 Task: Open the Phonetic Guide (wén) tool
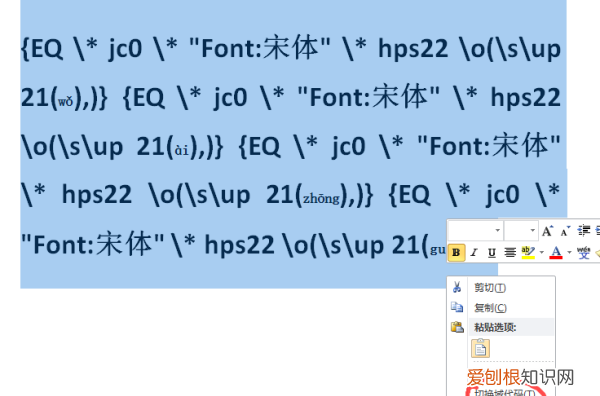point(584,253)
